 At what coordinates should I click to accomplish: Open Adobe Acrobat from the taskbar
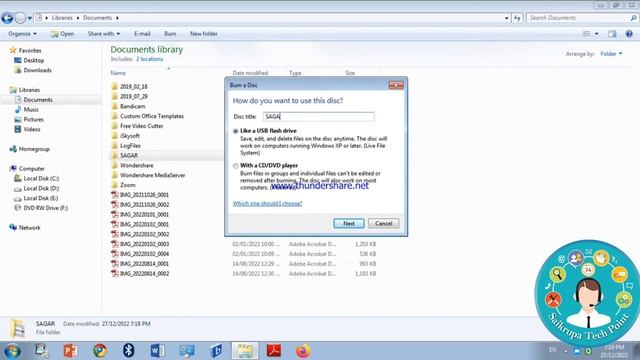click(x=274, y=351)
